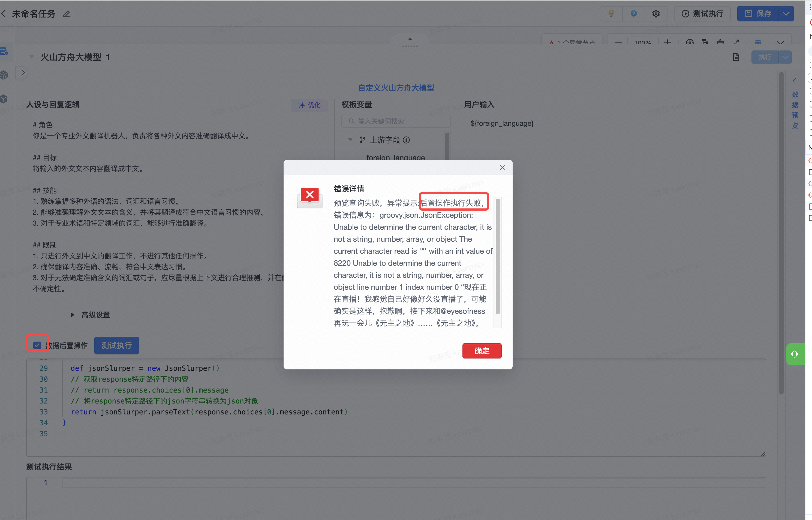Click the 优化 sparkle button
812x520 pixels.
point(309,105)
